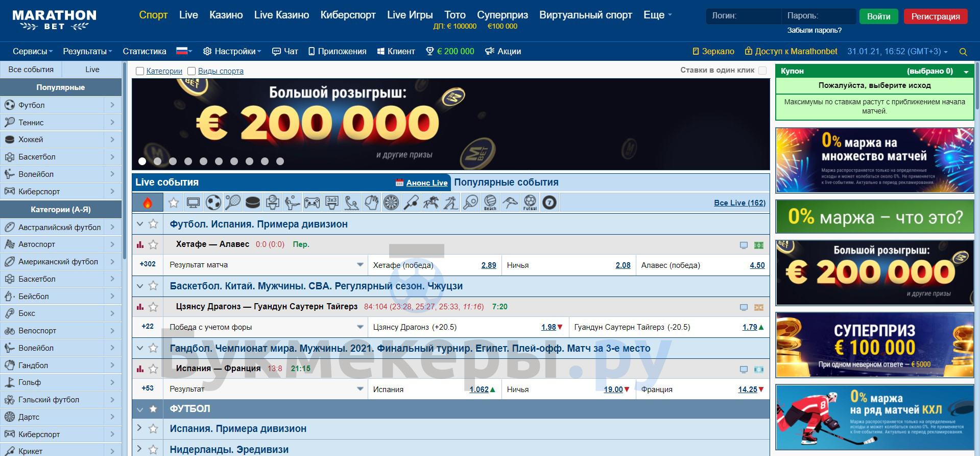Screen dimensions: 980x456
Task: Select the horse racing filter icon
Action: (x=431, y=203)
